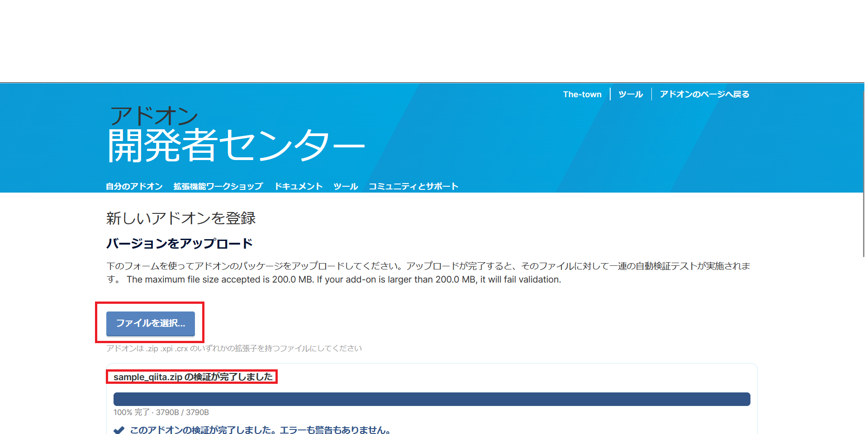Viewport: 868px width, 434px height.
Task: Click the ファイルを選択 upload button
Action: [x=150, y=324]
